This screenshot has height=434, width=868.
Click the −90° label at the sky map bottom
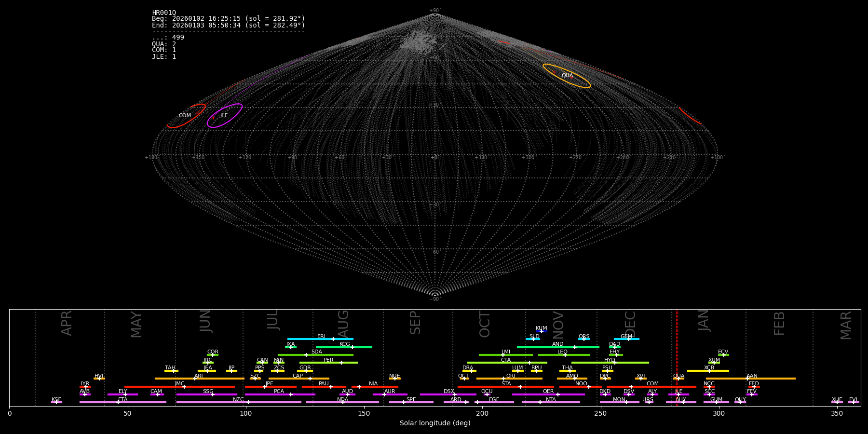(435, 299)
